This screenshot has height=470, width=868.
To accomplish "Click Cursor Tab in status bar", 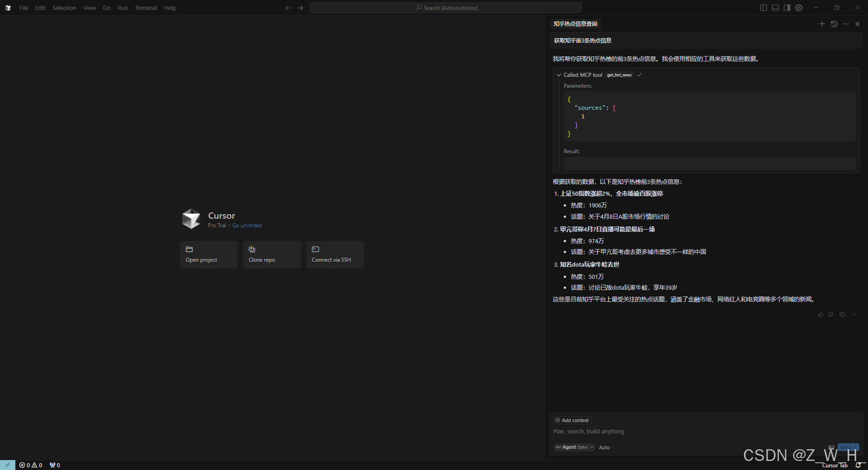I will tap(835, 465).
